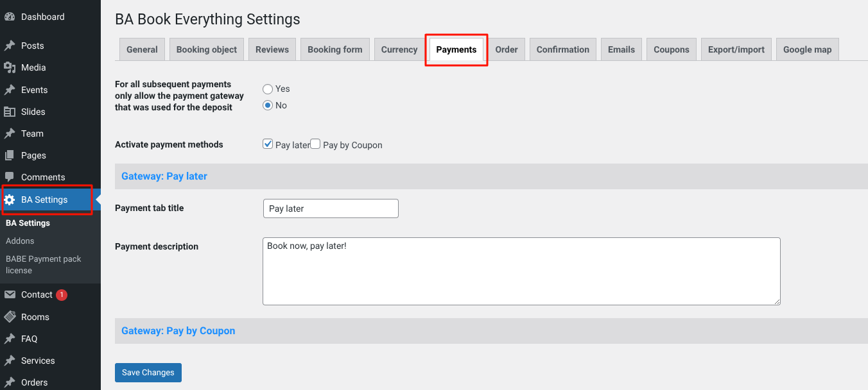Click the Slides icon in sidebar
Image resolution: width=868 pixels, height=390 pixels.
[10, 112]
